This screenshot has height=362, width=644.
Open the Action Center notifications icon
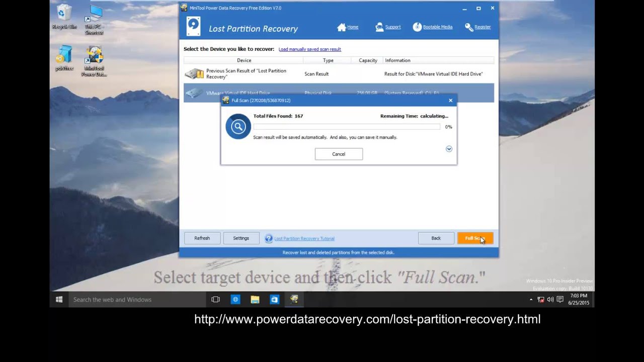[x=560, y=300]
